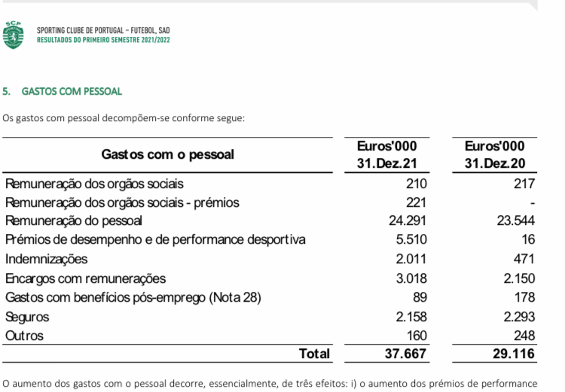The height and width of the screenshot is (392, 565).
Task: Click the 'Euros'000 31.Dez.21' column header
Action: click(x=387, y=155)
